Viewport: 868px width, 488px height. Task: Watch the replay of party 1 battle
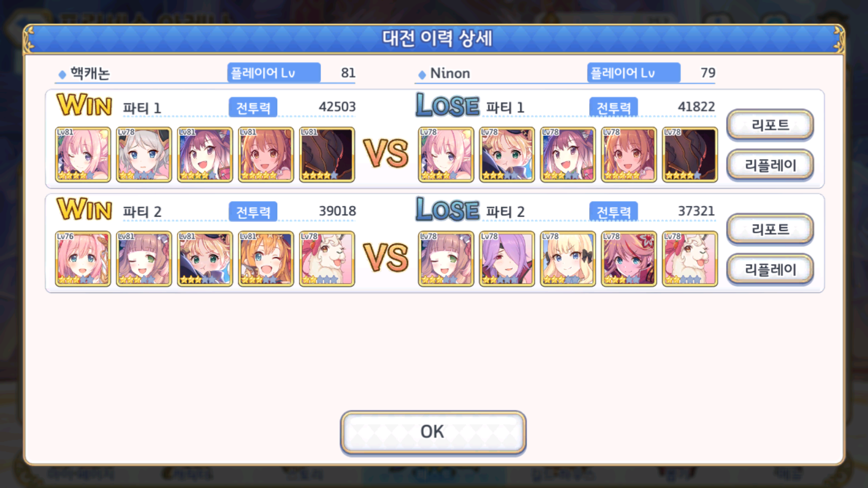click(x=770, y=165)
